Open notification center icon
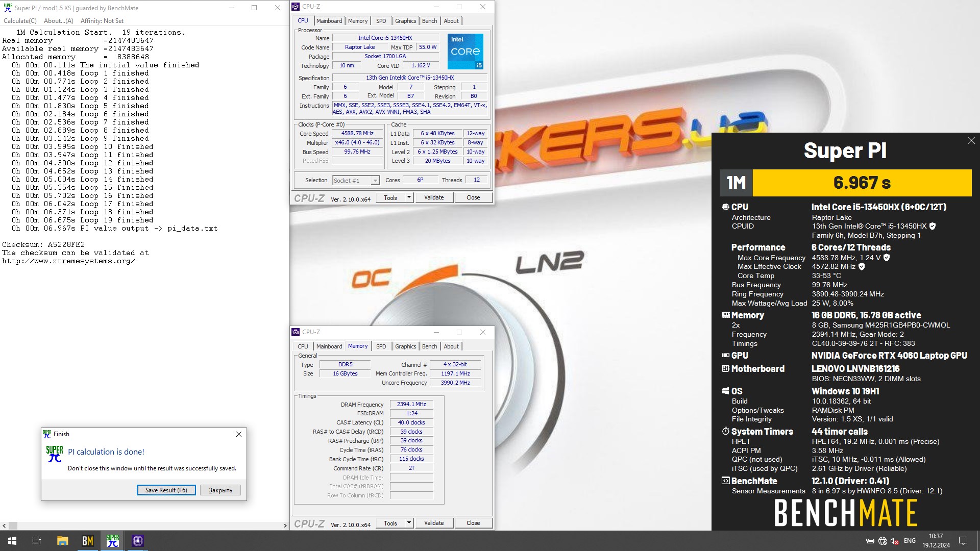Image resolution: width=980 pixels, height=551 pixels. pyautogui.click(x=963, y=541)
